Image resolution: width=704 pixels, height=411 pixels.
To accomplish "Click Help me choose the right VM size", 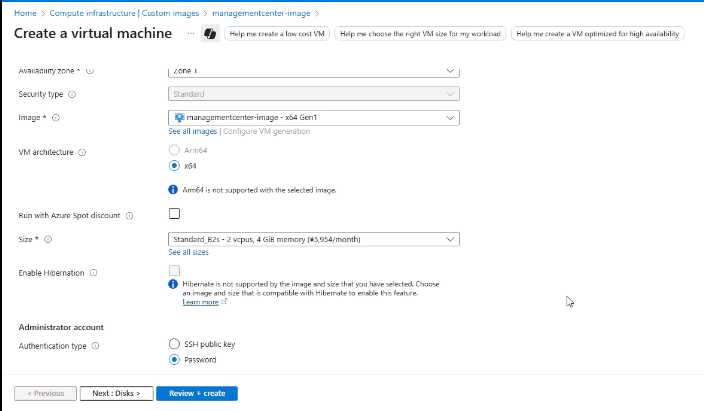I will coord(420,34).
